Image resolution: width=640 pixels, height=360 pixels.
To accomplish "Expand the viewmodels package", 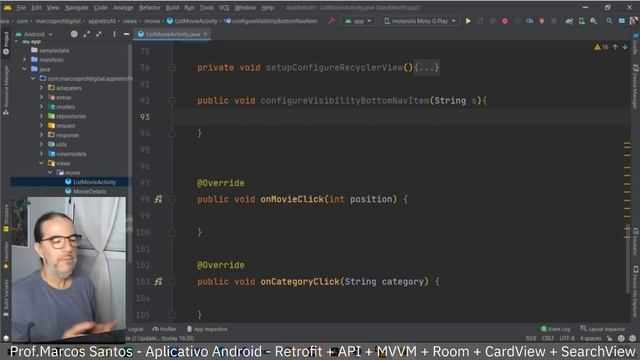I will (x=41, y=153).
